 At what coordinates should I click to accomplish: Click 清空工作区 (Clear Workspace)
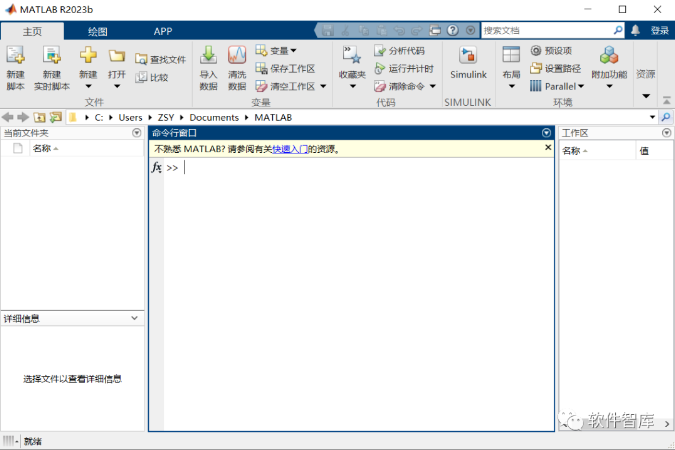click(x=285, y=87)
